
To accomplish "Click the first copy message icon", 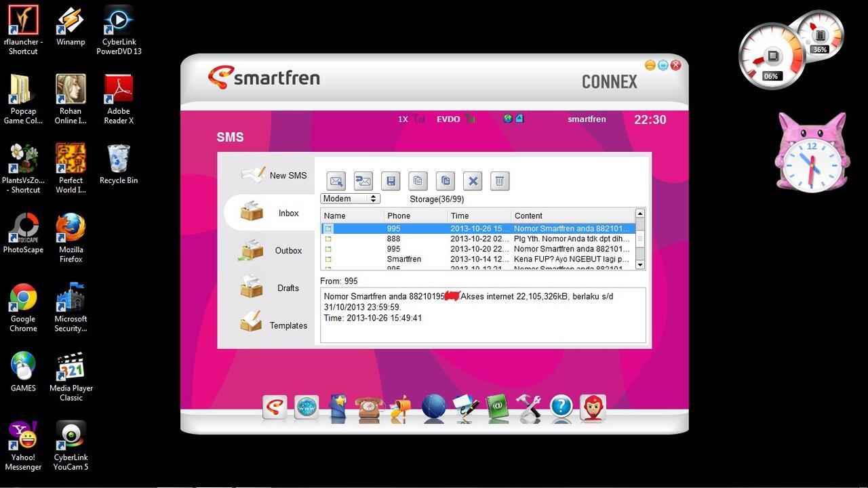I will pyautogui.click(x=418, y=181).
